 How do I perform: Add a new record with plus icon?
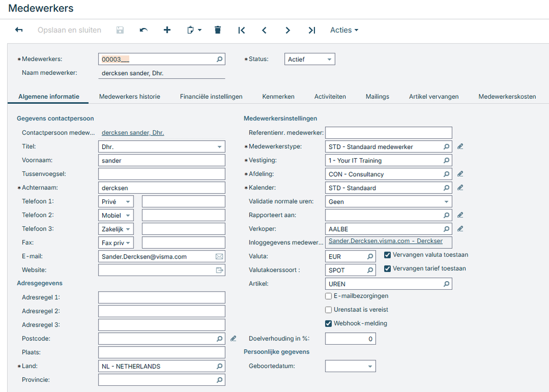pyautogui.click(x=167, y=30)
